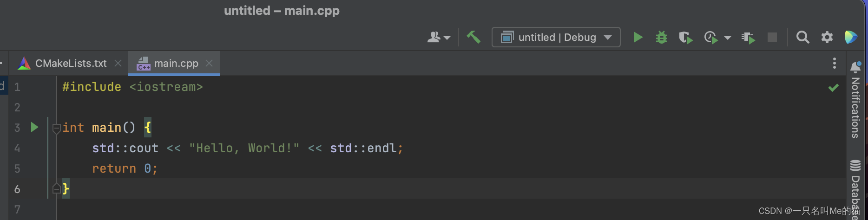Close the main.cpp tab
The height and width of the screenshot is (220, 868).
[209, 63]
